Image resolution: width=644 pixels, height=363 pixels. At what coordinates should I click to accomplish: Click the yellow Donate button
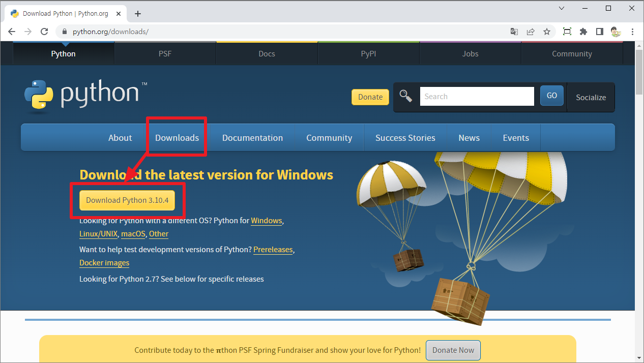click(370, 97)
